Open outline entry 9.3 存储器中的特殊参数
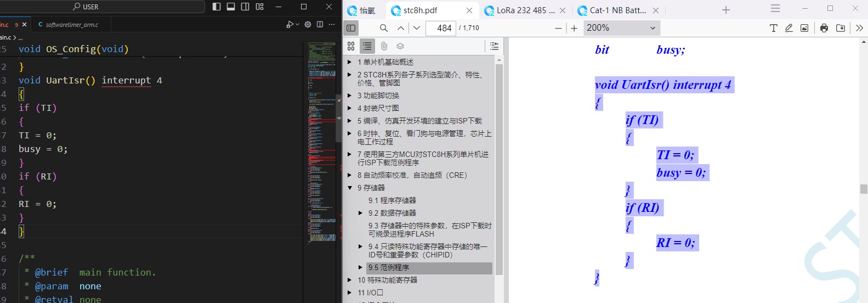Image resolution: width=868 pixels, height=303 pixels. [430, 229]
